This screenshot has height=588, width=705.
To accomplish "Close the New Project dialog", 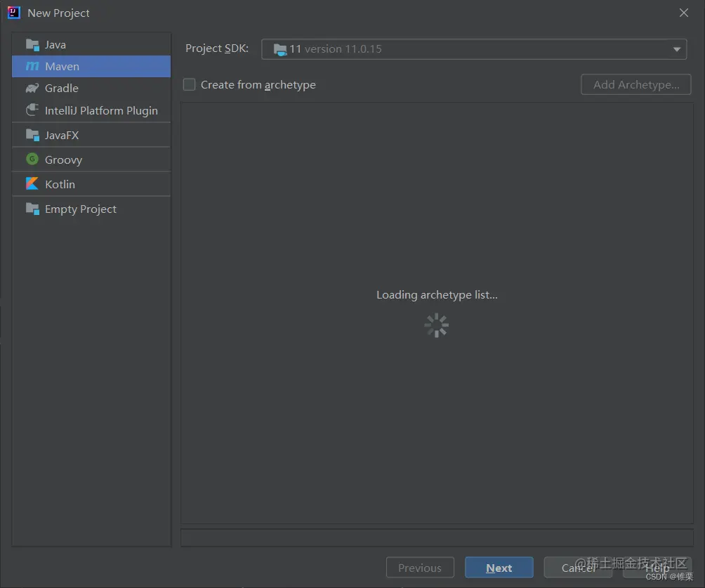I will coord(683,13).
